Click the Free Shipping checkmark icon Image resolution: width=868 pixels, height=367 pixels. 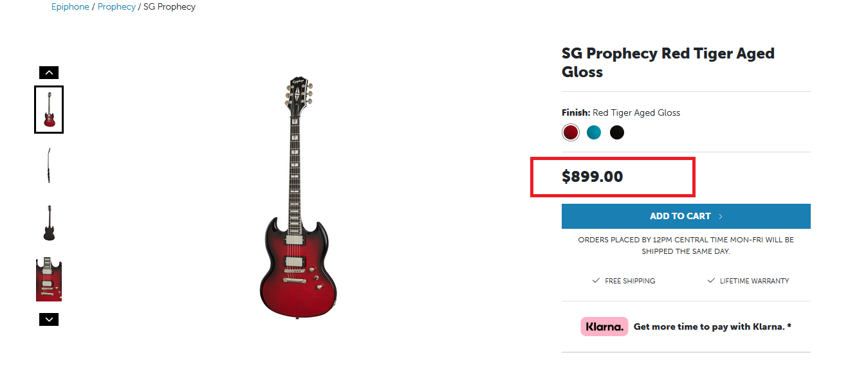pyautogui.click(x=596, y=281)
